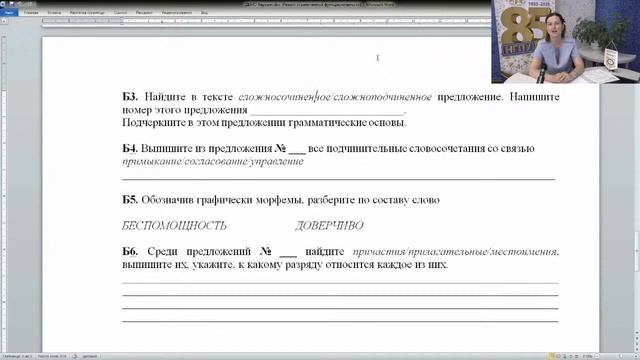
Task: Click the page count in status bar
Action: [17, 356]
